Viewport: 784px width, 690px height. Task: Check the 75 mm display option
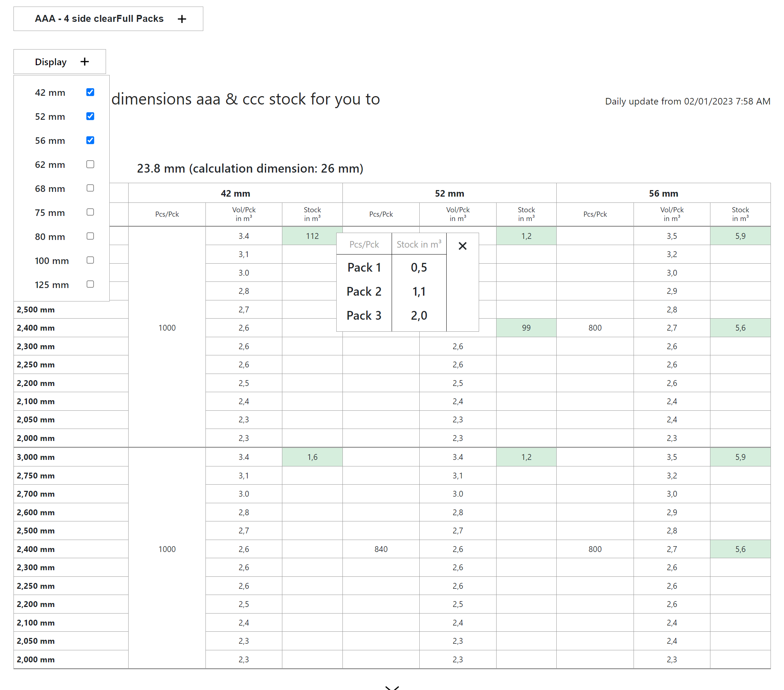90,212
